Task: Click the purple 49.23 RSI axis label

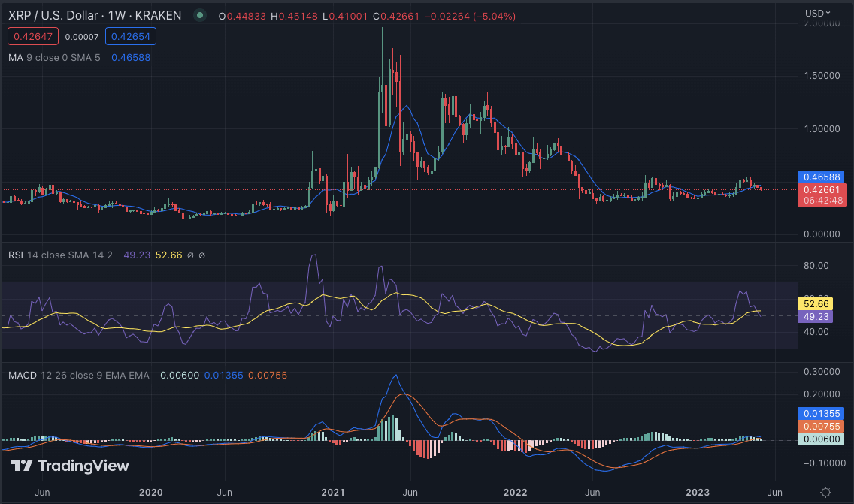Action: 816,317
